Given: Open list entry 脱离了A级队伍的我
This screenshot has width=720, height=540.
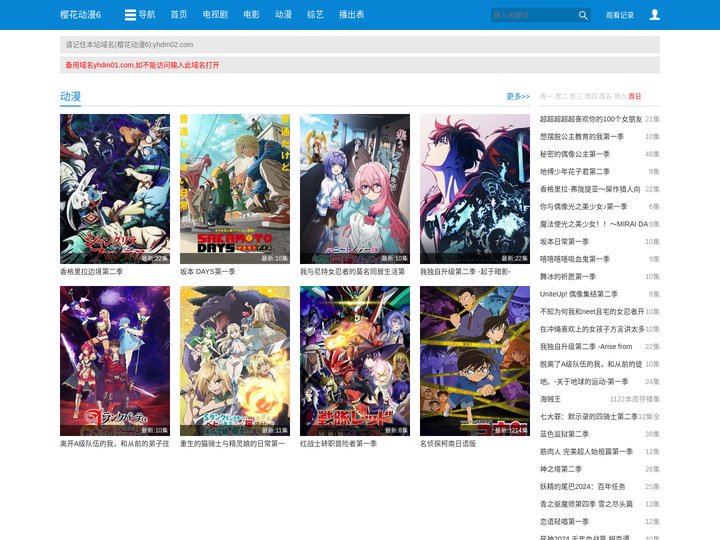Looking at the screenshot, I should click(x=591, y=364).
